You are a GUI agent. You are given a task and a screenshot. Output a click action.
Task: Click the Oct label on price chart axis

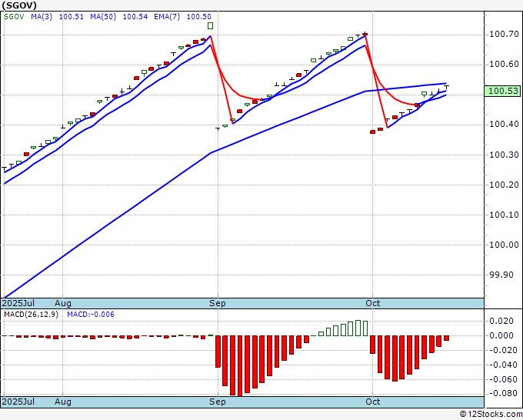coord(372,303)
